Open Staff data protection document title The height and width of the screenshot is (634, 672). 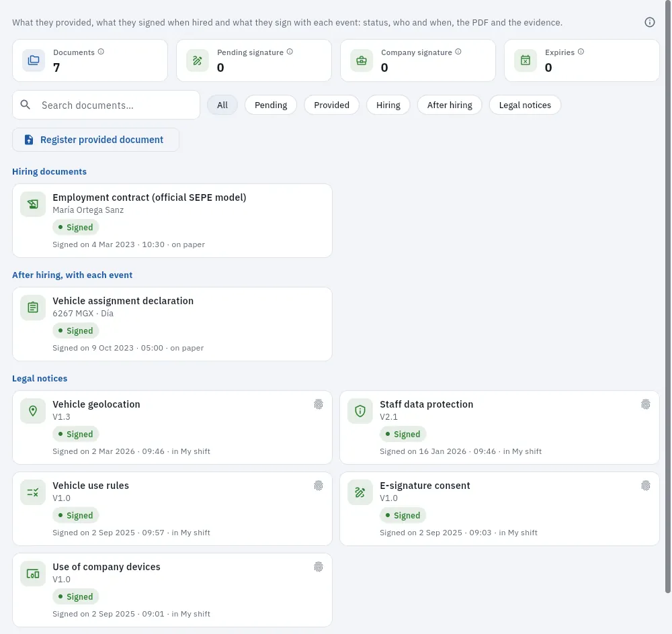[427, 404]
